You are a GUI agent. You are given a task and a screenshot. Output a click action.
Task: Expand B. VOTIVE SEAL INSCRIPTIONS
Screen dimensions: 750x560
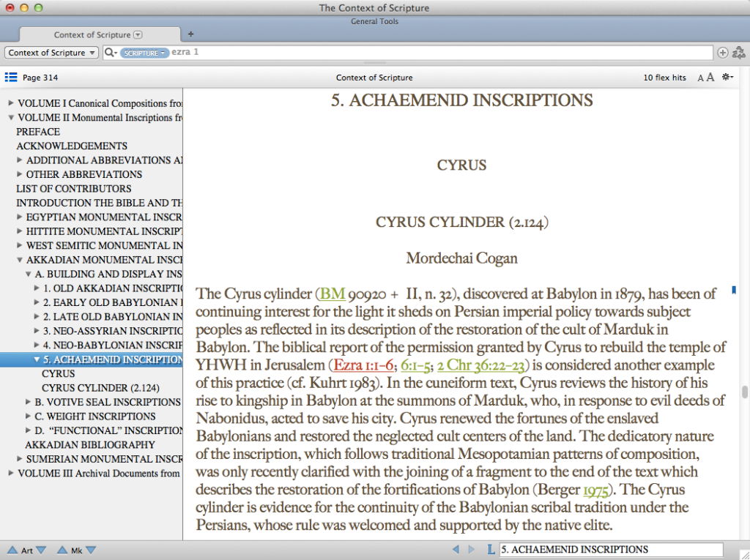29,402
